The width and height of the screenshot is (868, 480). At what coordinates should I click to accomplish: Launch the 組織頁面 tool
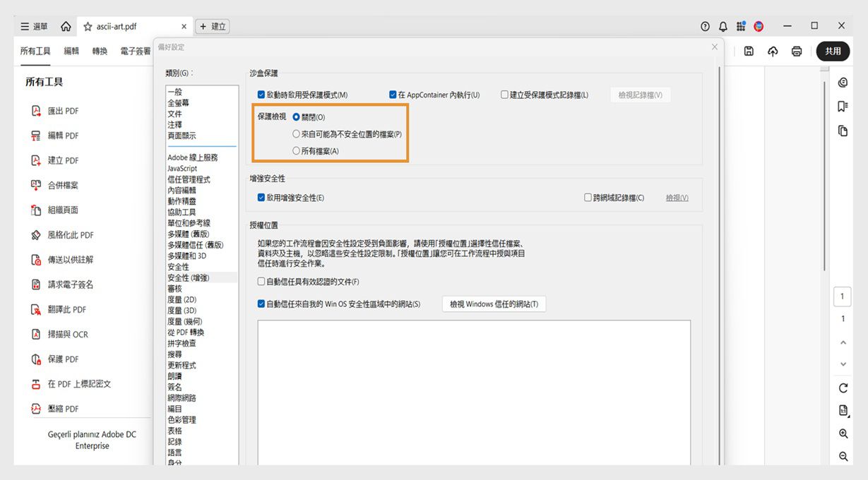click(61, 210)
